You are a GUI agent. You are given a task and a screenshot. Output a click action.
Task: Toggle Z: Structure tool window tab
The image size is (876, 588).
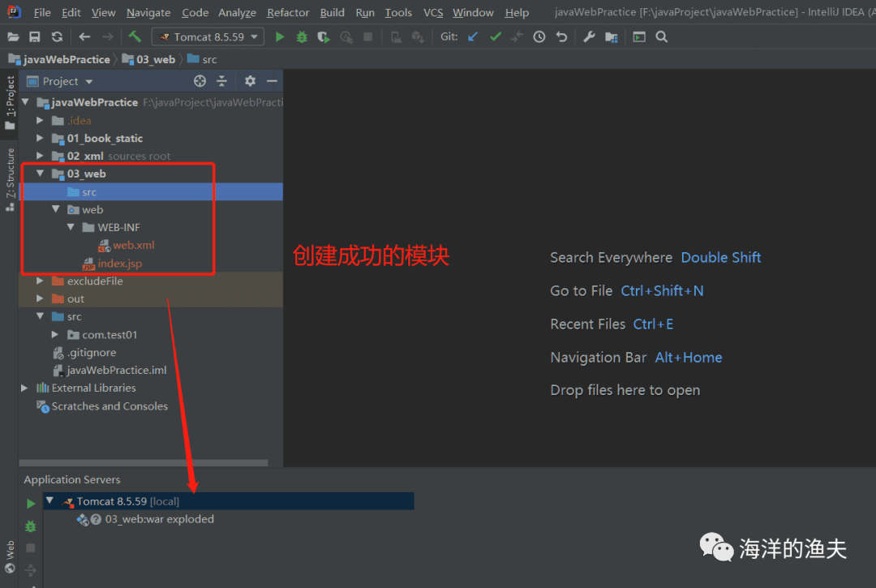coord(10,179)
